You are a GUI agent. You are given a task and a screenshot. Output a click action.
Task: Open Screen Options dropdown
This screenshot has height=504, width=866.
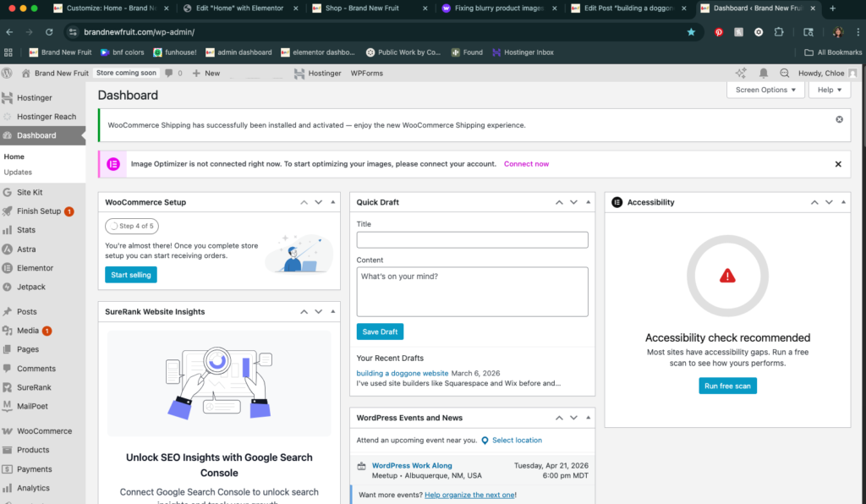[x=765, y=90]
